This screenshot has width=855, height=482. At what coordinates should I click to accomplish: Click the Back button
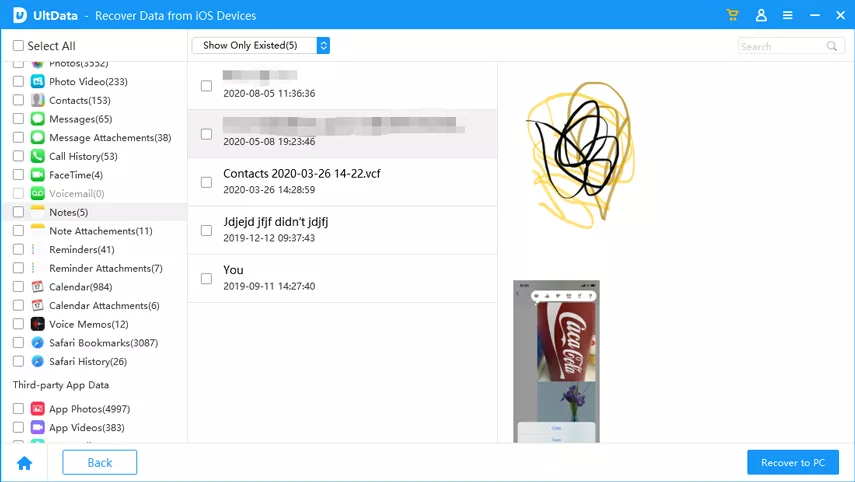(100, 463)
